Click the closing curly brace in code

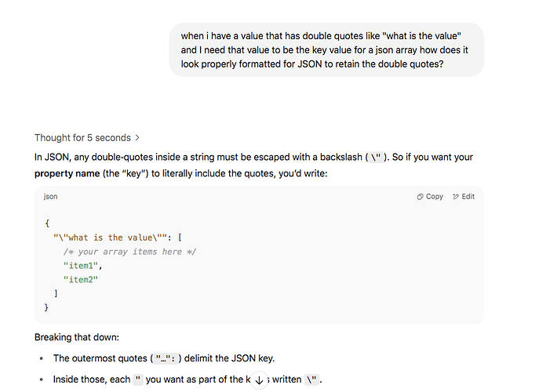[47, 307]
